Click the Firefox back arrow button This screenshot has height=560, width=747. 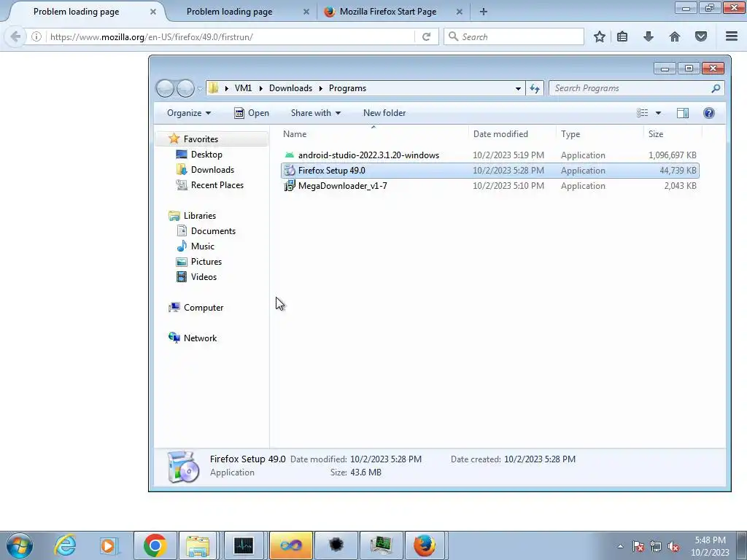click(15, 36)
